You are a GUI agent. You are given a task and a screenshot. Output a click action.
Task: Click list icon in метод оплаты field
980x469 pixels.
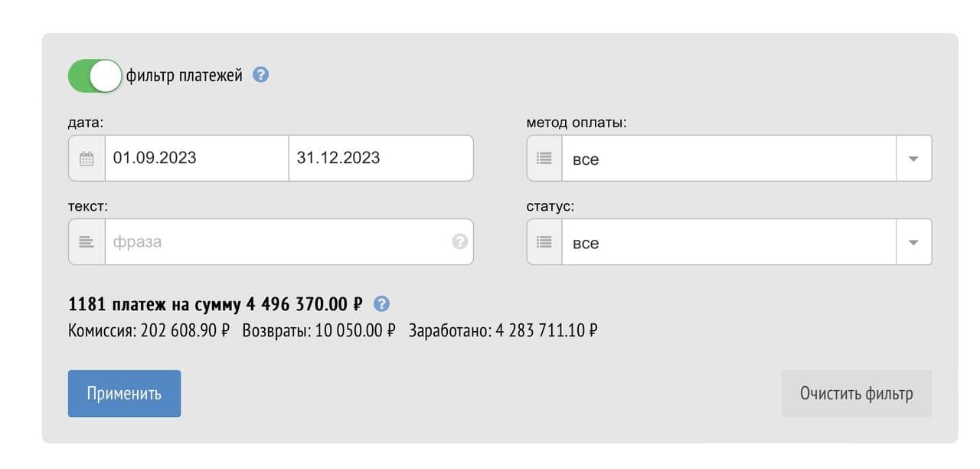[544, 159]
